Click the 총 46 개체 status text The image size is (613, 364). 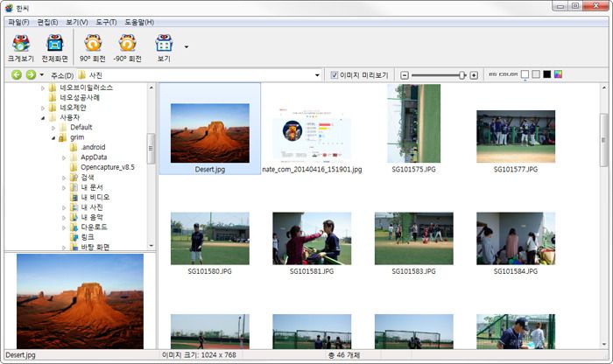(343, 355)
